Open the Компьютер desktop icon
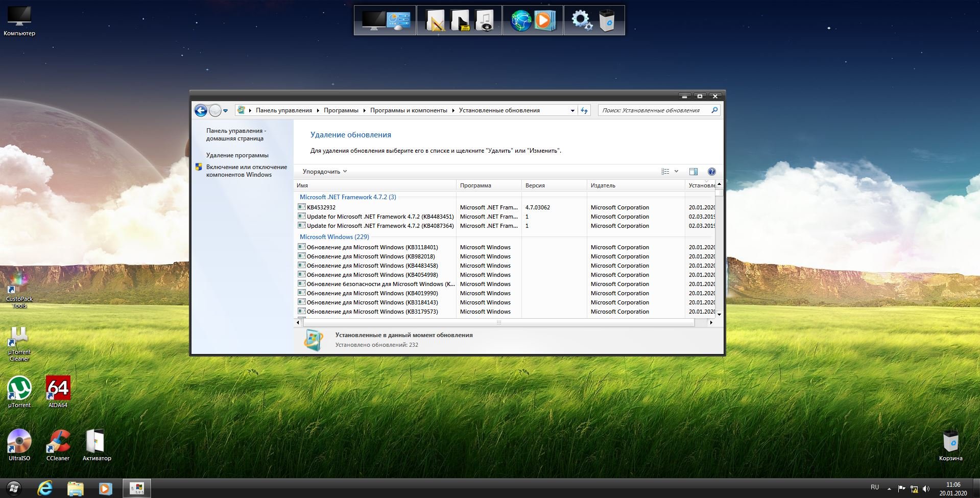 tap(19, 21)
